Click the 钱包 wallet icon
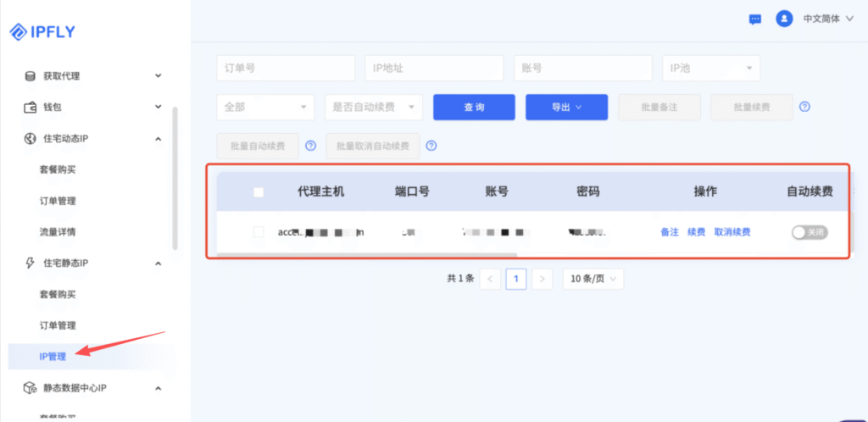The width and height of the screenshot is (868, 422). [x=30, y=108]
